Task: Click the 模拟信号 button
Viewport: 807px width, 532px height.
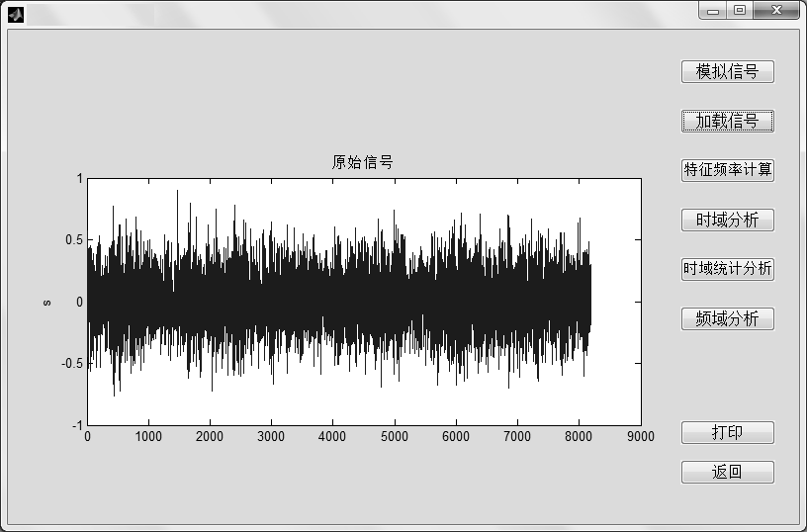Action: point(727,71)
